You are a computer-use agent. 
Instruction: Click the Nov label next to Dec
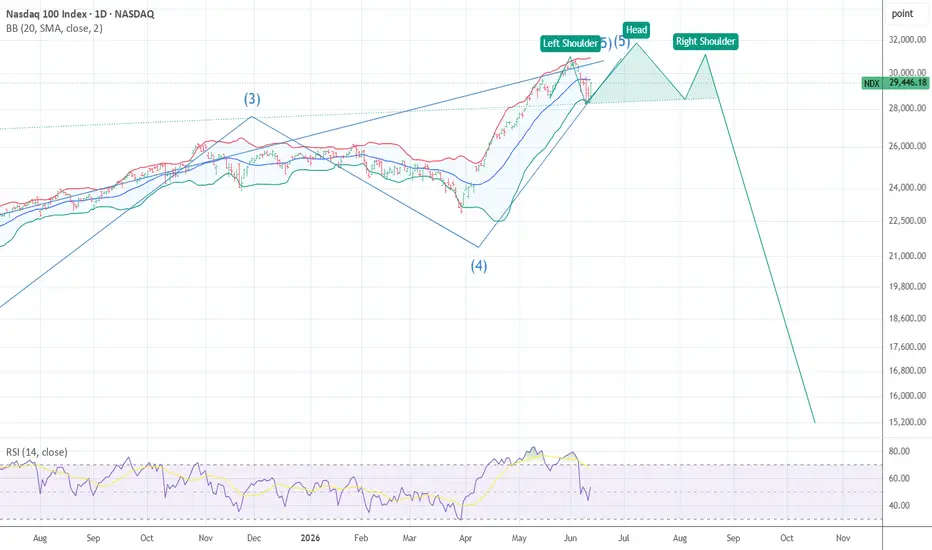205,538
